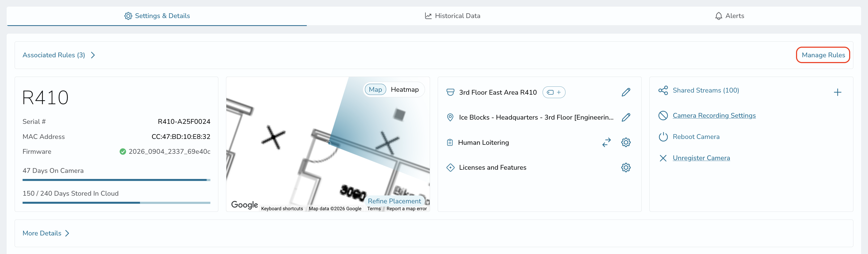
Task: Edit the camera name with the pencil icon beside 3rd Floor East Area R410
Action: coord(626,92)
